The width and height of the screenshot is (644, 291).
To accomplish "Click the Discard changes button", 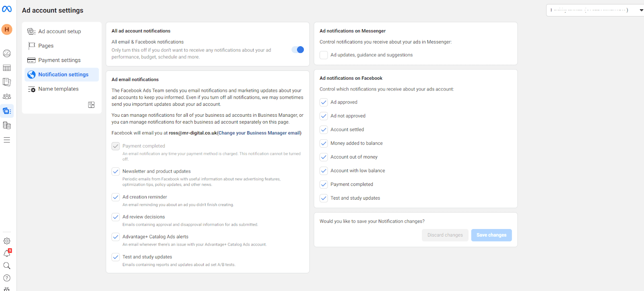I will click(445, 235).
